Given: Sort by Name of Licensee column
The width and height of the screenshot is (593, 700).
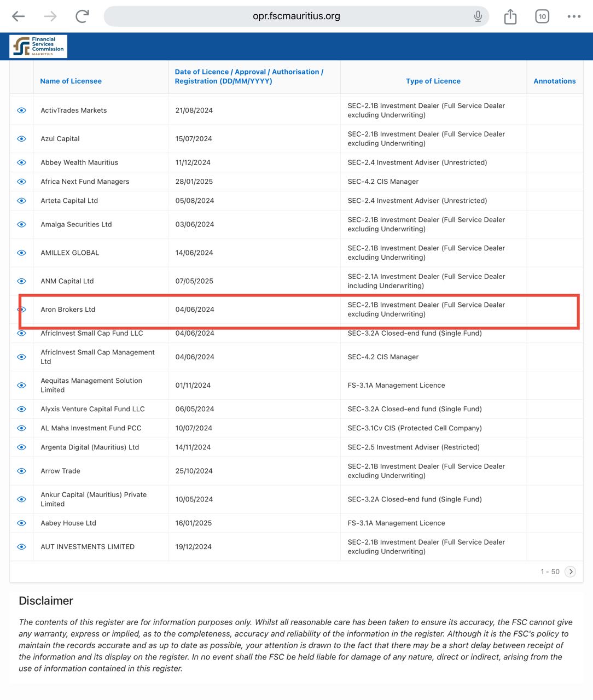Looking at the screenshot, I should [x=71, y=81].
